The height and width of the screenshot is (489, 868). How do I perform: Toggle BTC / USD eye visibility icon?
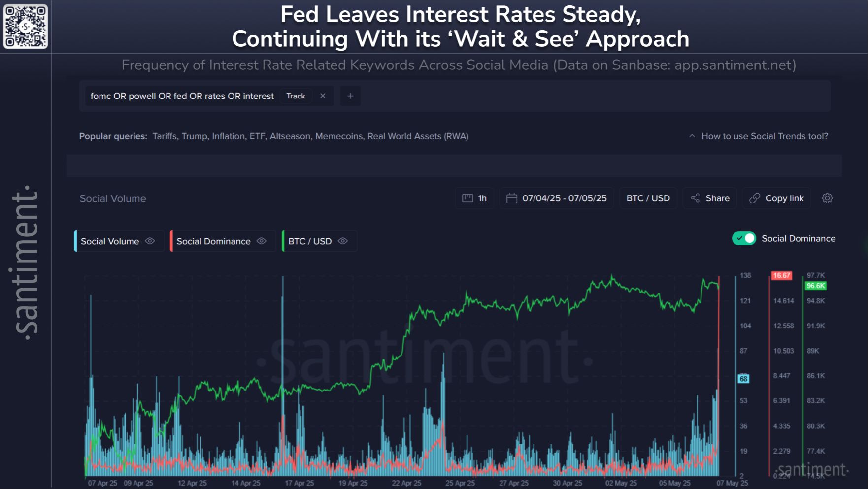343,241
